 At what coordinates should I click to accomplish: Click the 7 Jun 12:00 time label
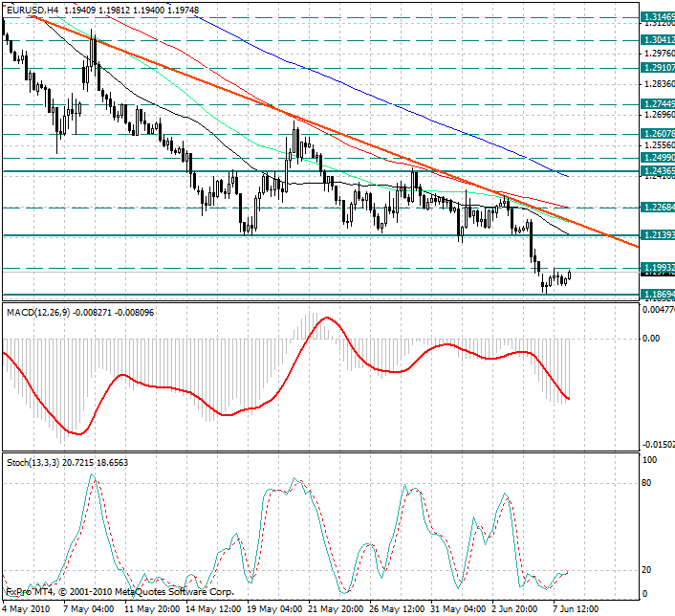(x=576, y=609)
